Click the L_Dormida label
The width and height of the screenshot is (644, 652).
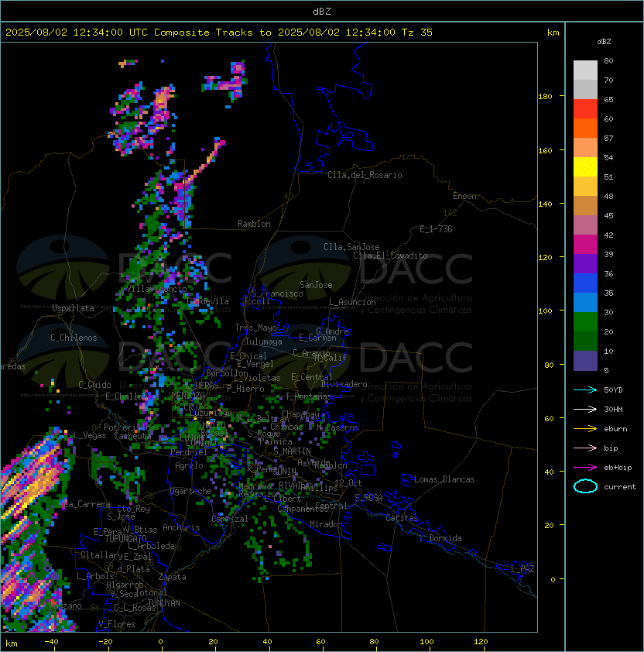440,538
